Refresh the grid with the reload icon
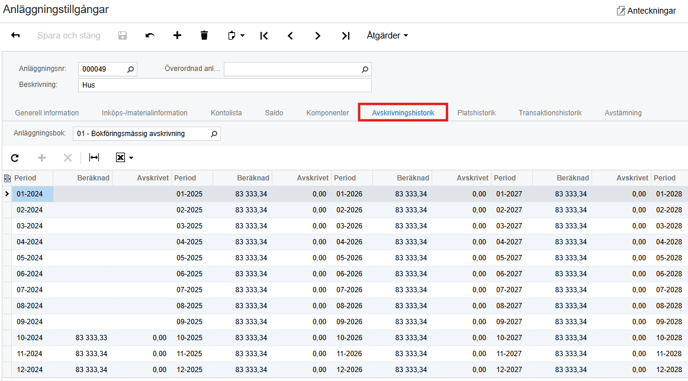The width and height of the screenshot is (688, 381). pyautogui.click(x=15, y=158)
